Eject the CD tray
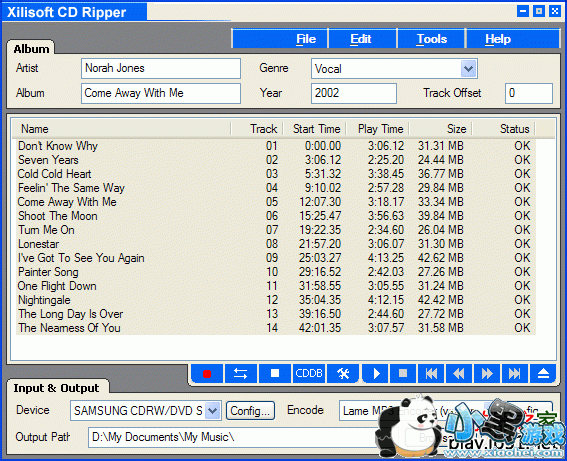This screenshot has height=461, width=567. (x=543, y=373)
